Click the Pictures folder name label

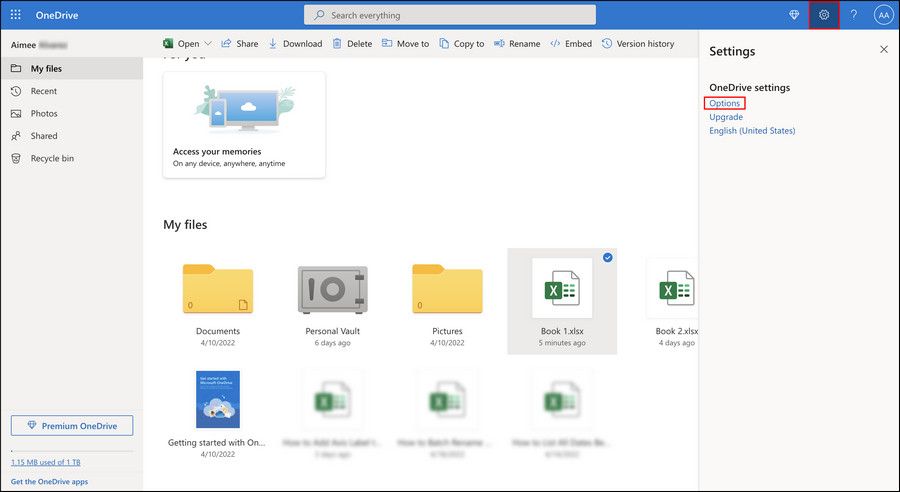point(447,331)
